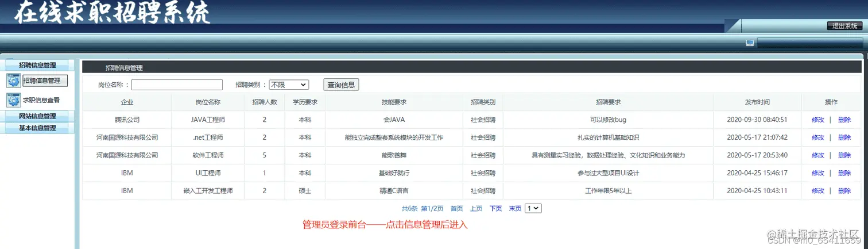Click the 软件工程师 cell
The height and width of the screenshot is (249, 868).
pyautogui.click(x=208, y=155)
